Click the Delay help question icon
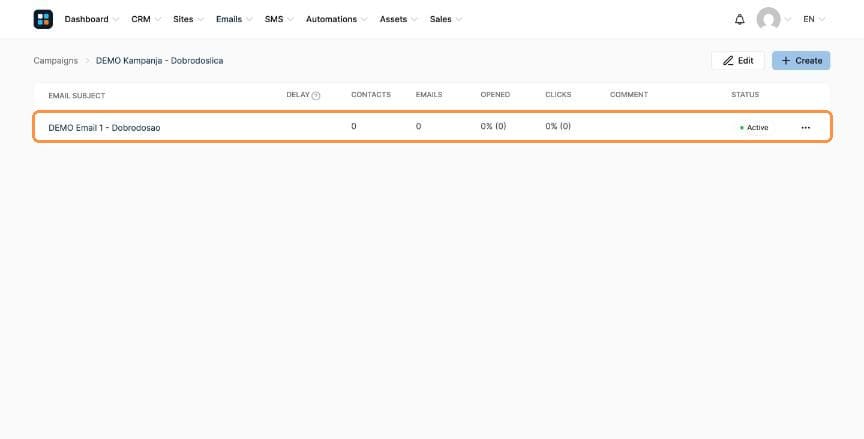 316,95
